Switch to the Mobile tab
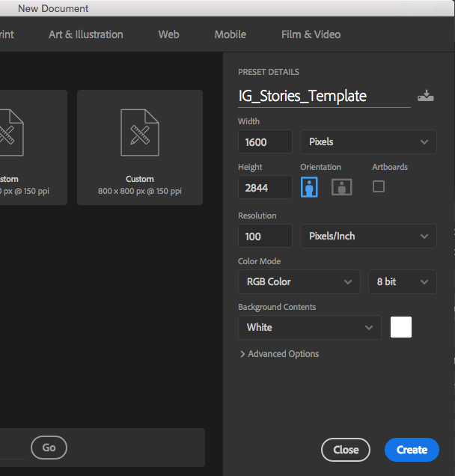 (x=230, y=34)
